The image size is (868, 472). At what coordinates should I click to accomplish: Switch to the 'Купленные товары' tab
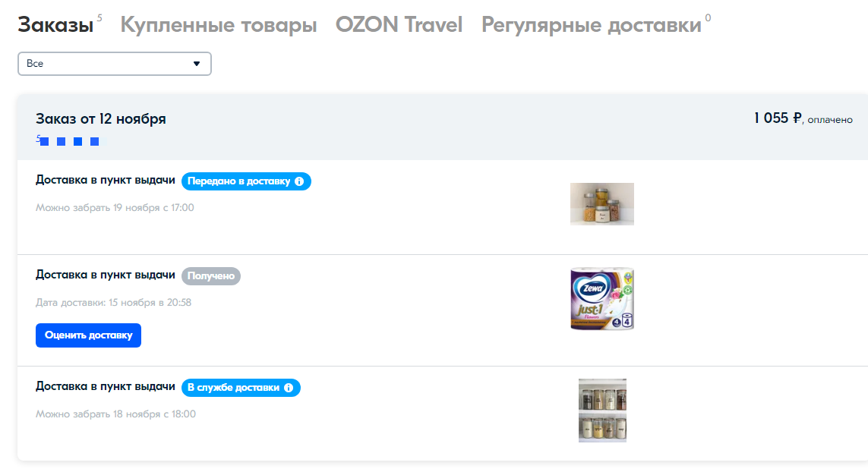pyautogui.click(x=219, y=25)
